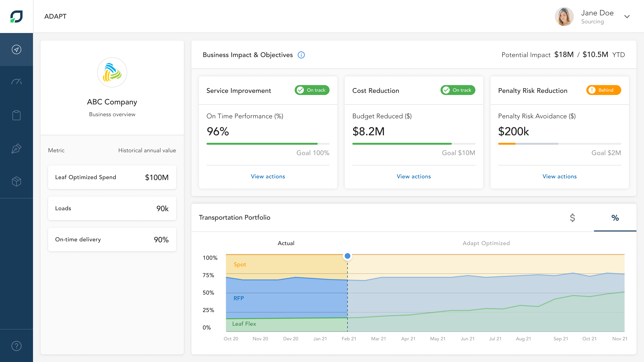Click the Leaf logo in top-left corner
This screenshot has width=644, height=362.
point(17,16)
